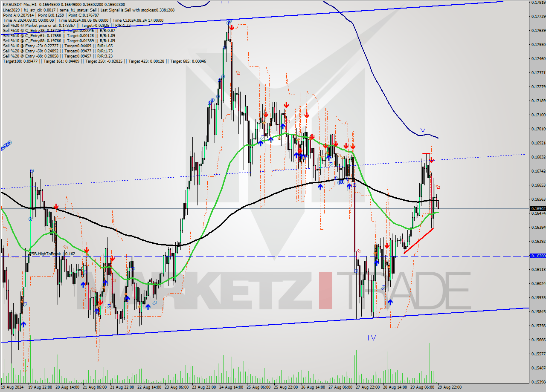Image resolution: width=546 pixels, height=392 pixels.
Task: Click the '29 Aug 06:00' time axis label
Action: tap(422, 387)
